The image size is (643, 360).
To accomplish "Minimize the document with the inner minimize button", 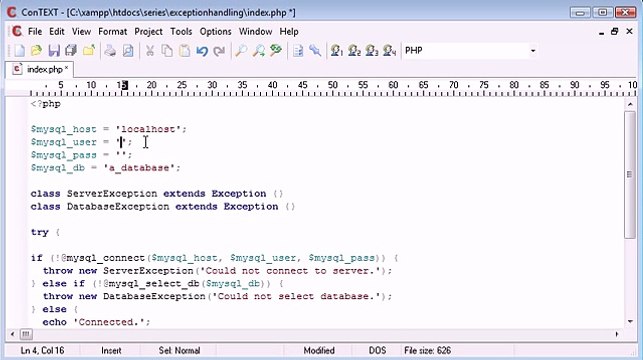I will [601, 32].
